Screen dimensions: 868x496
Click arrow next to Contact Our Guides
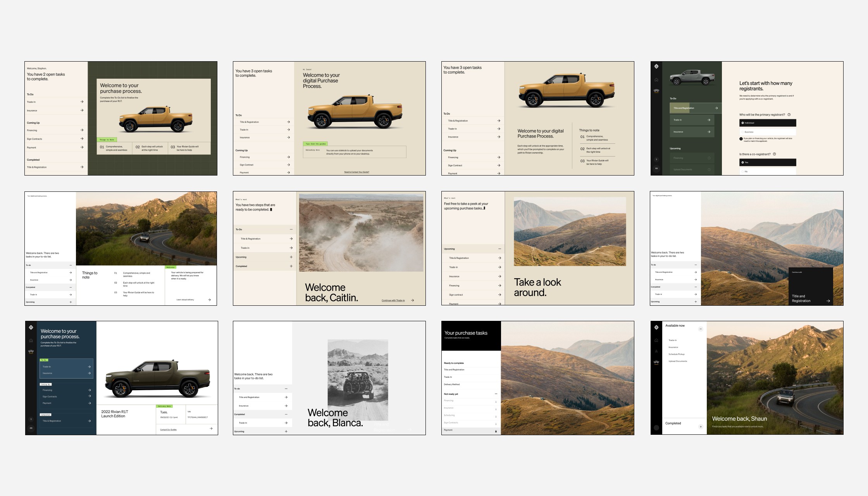point(211,429)
